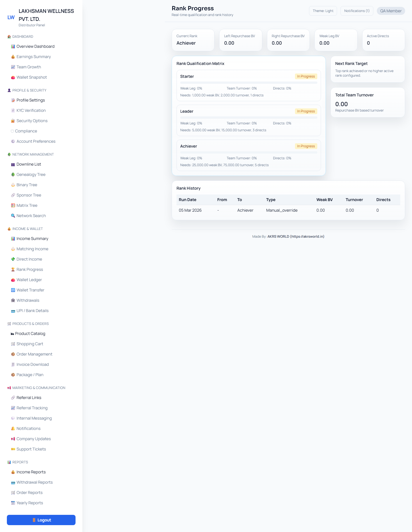Click the LW logo in the sidebar
The image size is (412, 532).
pos(11,17)
